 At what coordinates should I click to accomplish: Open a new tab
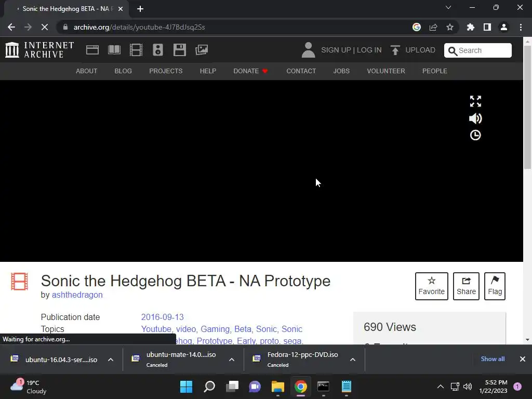click(x=140, y=9)
